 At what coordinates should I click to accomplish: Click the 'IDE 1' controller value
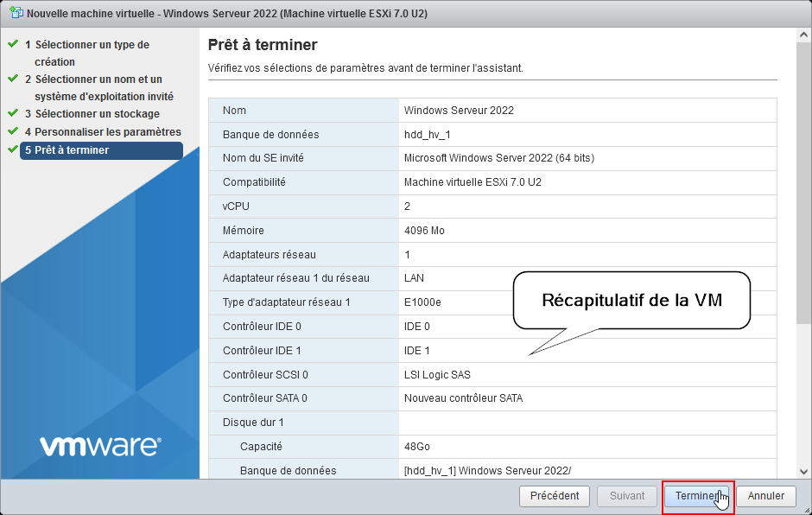(x=417, y=351)
